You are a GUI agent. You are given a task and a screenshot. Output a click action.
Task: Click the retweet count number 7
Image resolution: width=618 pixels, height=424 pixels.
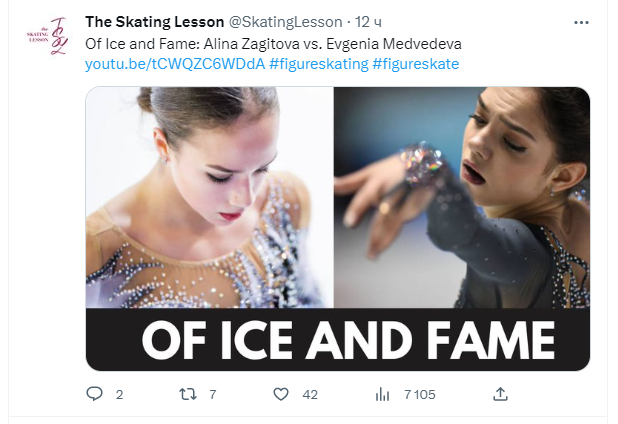pos(212,394)
